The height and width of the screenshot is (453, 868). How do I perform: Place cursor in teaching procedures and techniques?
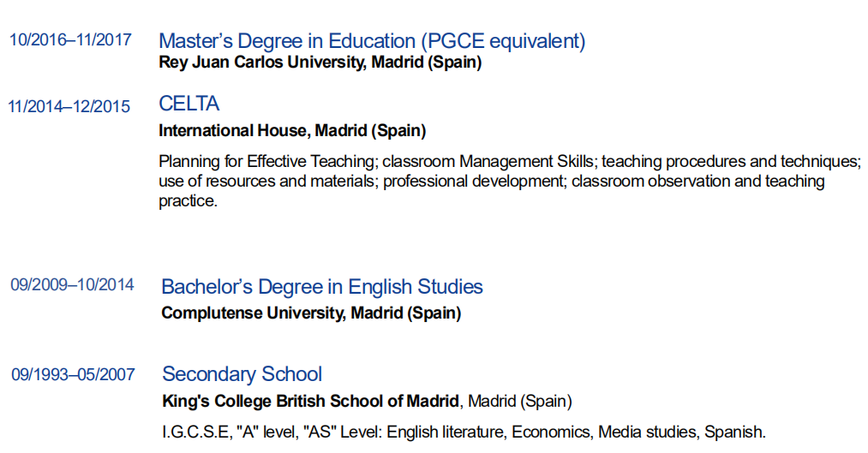[x=731, y=161]
